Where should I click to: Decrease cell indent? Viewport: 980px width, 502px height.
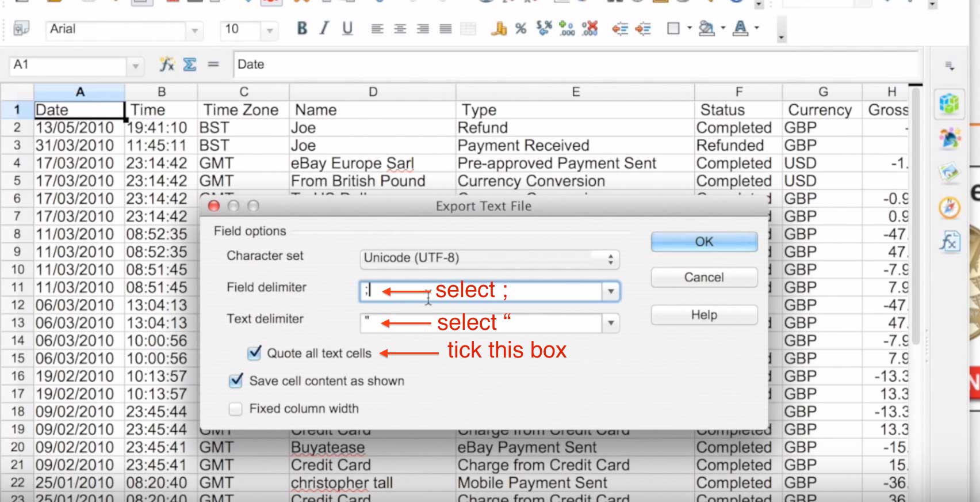620,28
